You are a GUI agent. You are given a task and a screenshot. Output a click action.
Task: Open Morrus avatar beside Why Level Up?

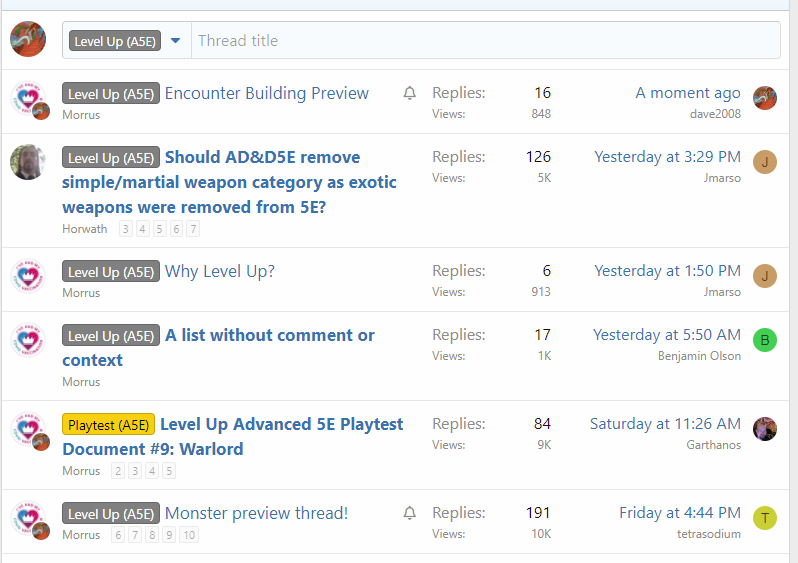click(x=28, y=277)
